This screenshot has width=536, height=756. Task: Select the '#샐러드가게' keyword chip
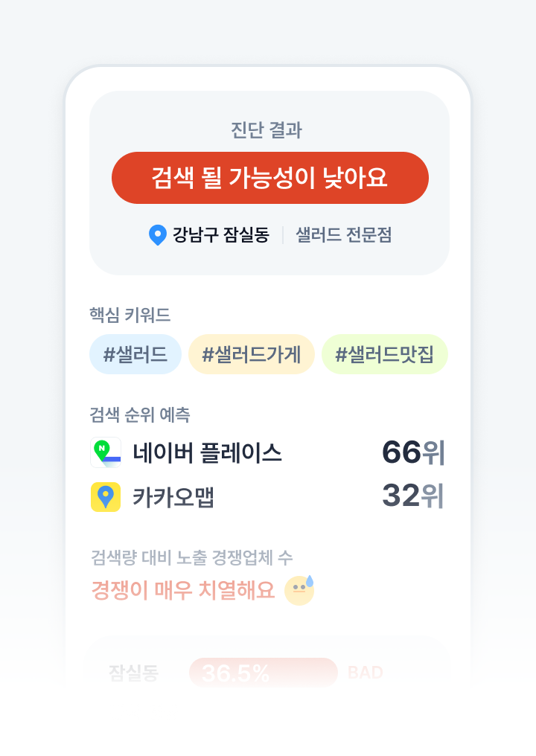(252, 354)
